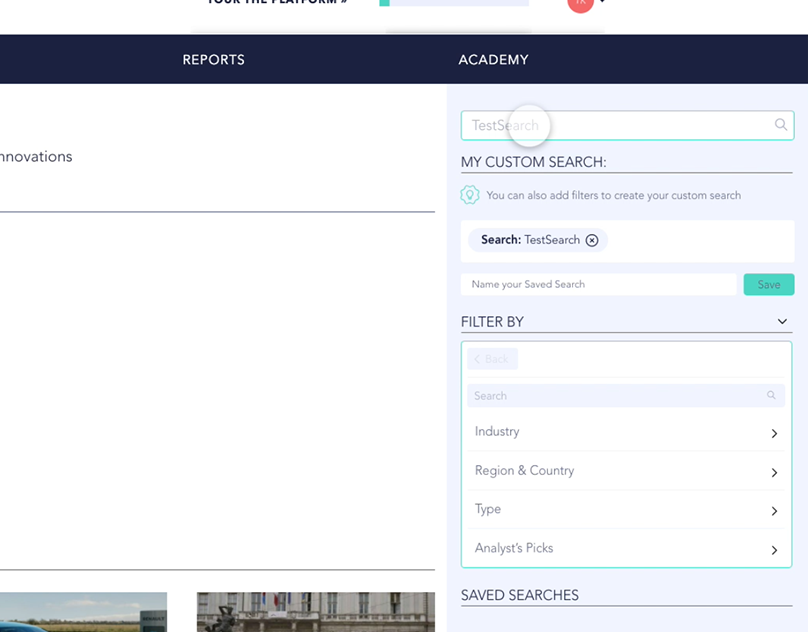The height and width of the screenshot is (632, 808).
Task: Click the Name your Saved Search field
Action: coord(598,285)
